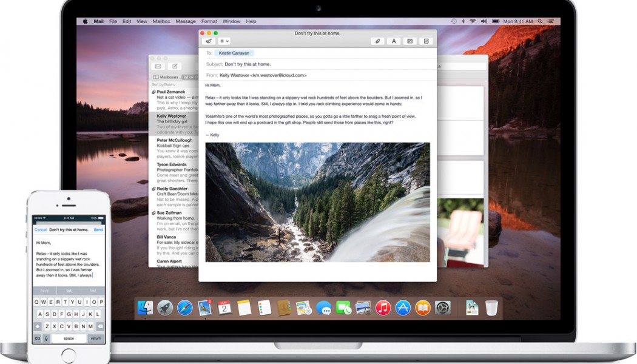The height and width of the screenshot is (364, 637).
Task: Toggle the iPhone keyboard shift key
Action: click(x=38, y=326)
